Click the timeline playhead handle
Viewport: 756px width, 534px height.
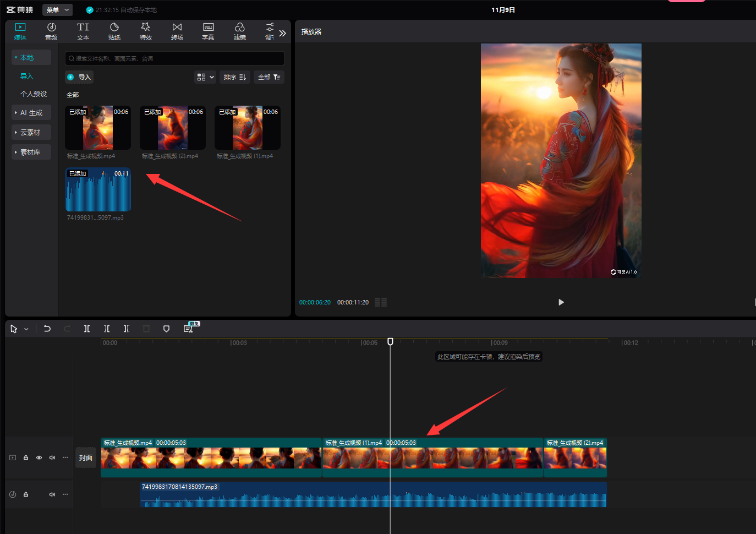[390, 341]
